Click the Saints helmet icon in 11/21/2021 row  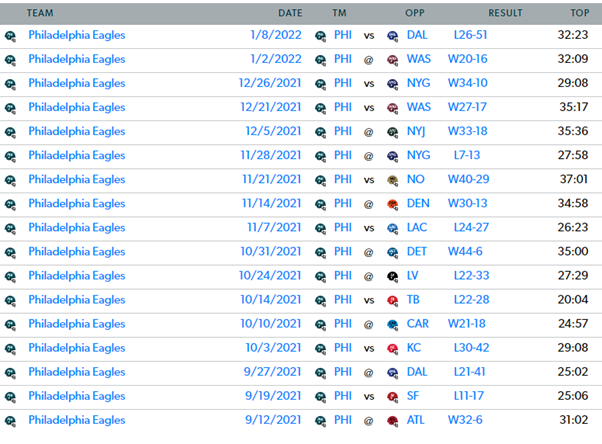coord(392,181)
